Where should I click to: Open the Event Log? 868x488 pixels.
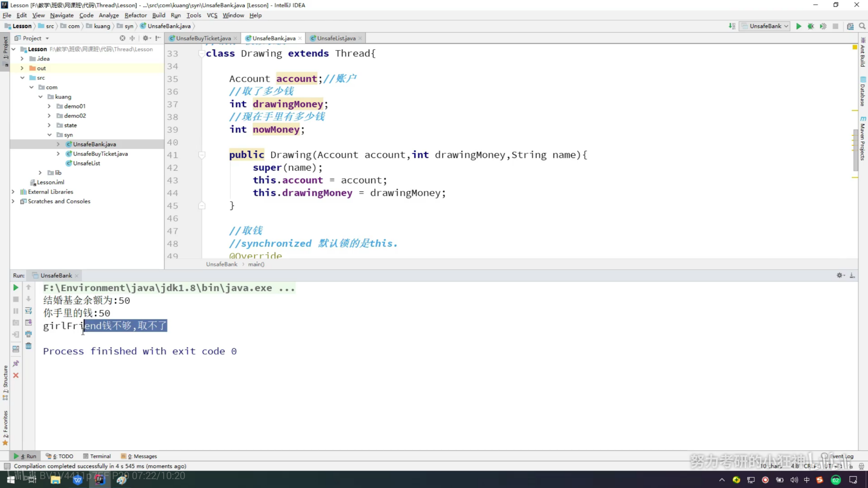pos(837,456)
